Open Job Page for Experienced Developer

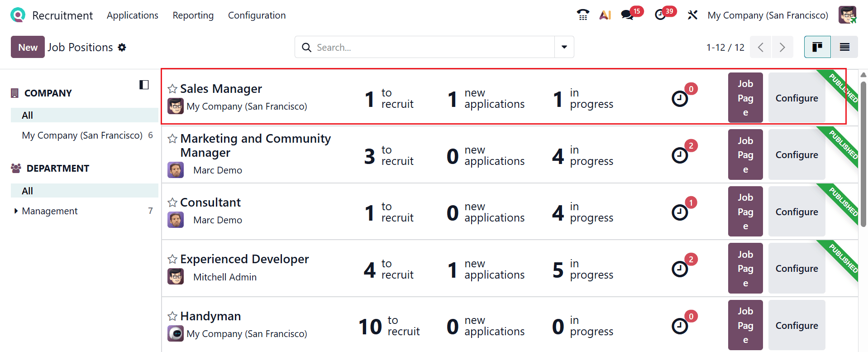click(x=745, y=268)
